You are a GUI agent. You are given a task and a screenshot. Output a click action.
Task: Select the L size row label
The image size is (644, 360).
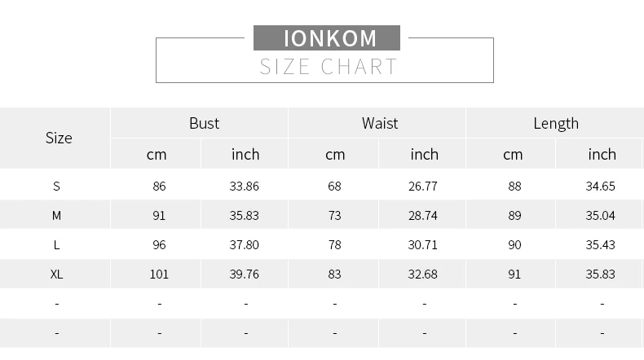57,245
